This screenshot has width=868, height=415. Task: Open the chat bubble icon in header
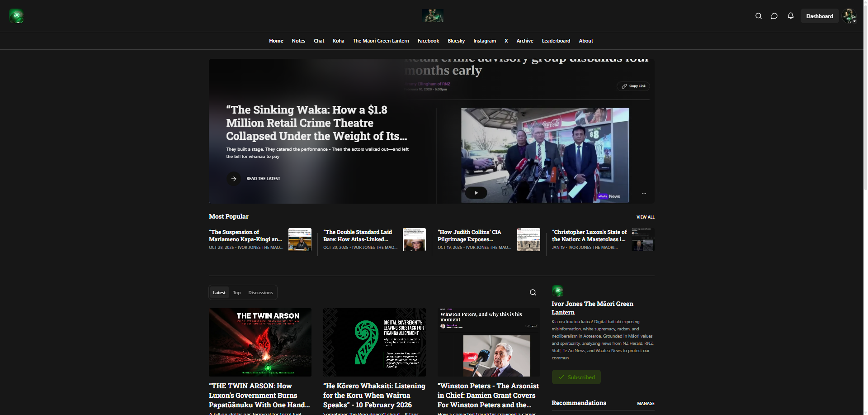pyautogui.click(x=774, y=16)
